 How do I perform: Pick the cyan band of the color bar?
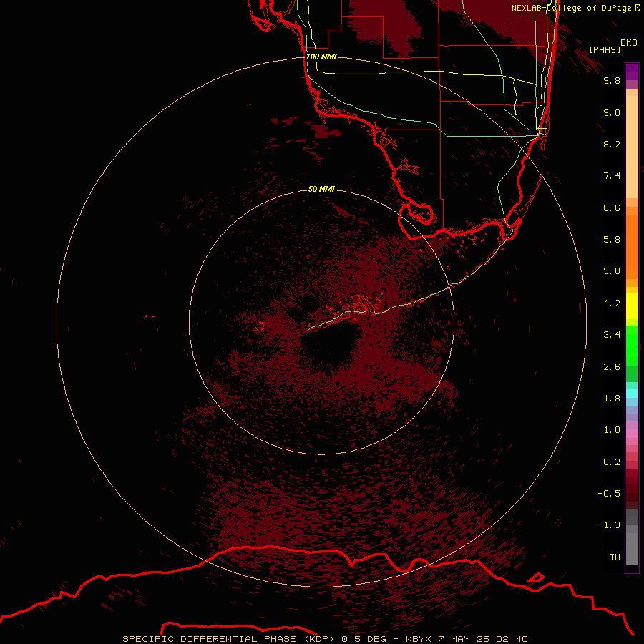[632, 394]
